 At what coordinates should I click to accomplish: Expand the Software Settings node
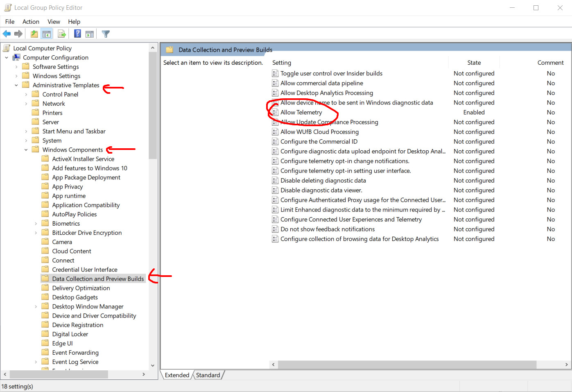(16, 67)
